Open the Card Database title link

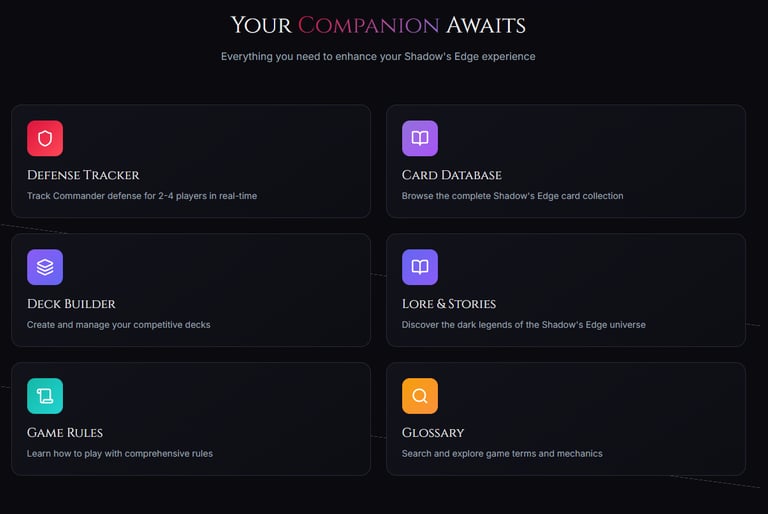coord(452,175)
